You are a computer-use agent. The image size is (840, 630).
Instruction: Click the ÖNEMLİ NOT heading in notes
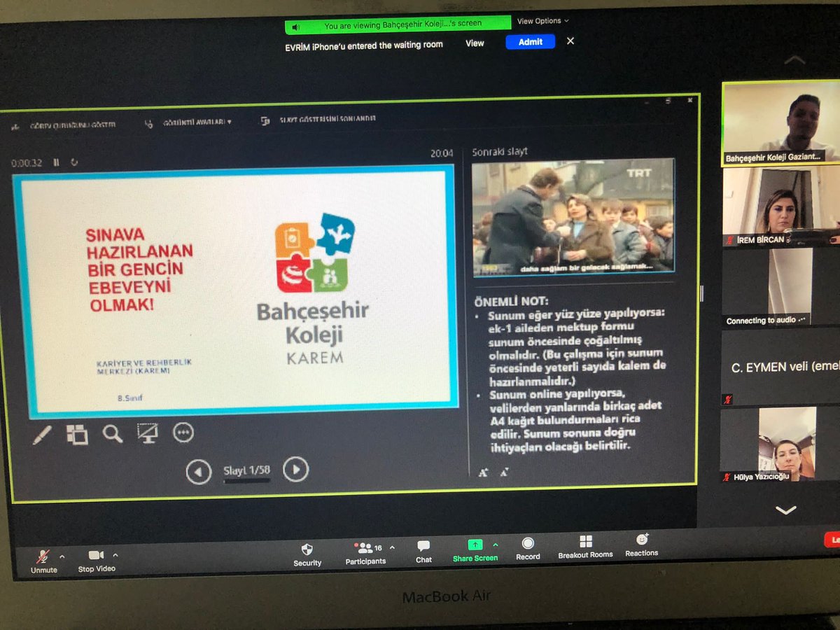(512, 301)
